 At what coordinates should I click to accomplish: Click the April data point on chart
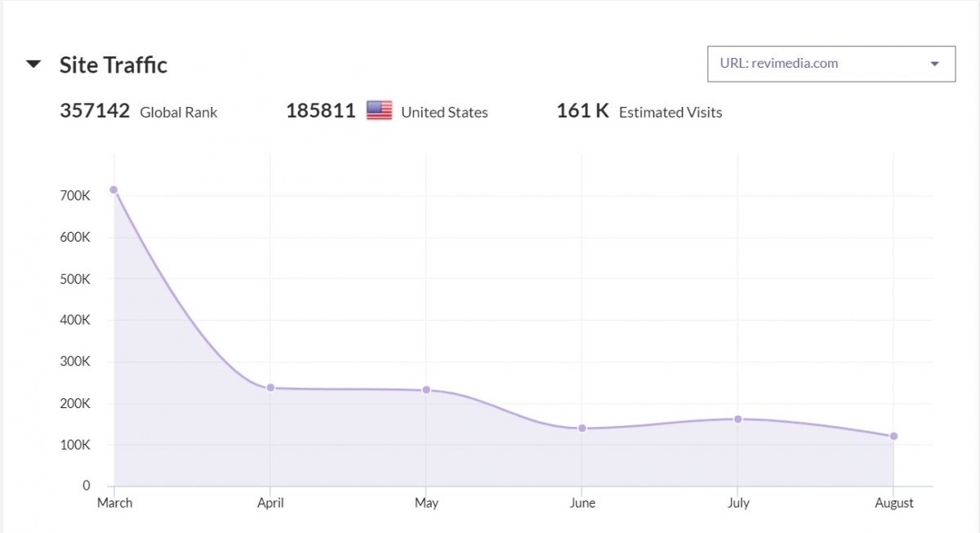pyautogui.click(x=270, y=388)
